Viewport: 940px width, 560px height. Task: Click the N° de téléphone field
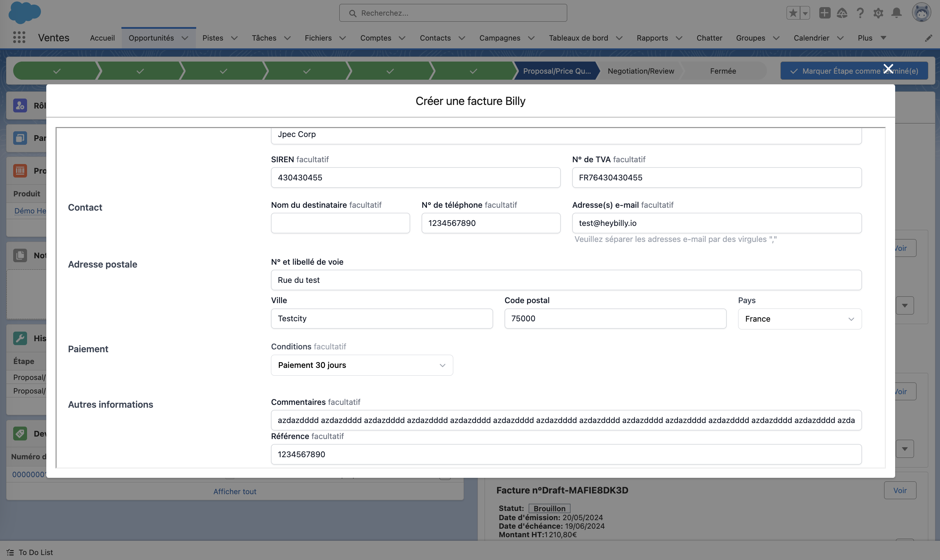point(491,223)
